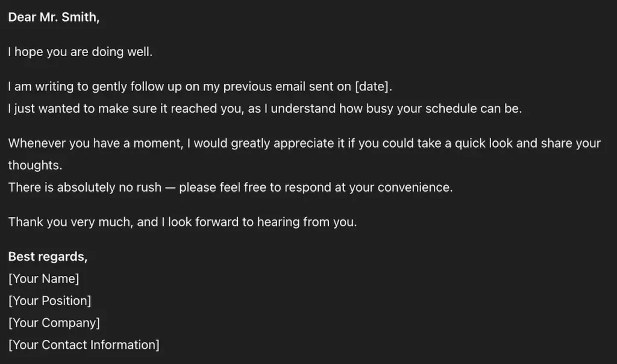Click the 'no rush' phrase

145,187
